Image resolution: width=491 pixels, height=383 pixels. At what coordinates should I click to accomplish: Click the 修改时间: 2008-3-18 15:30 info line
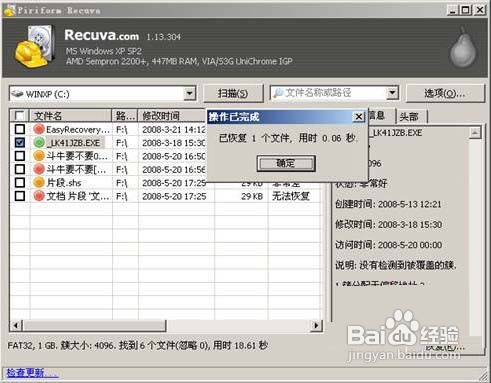[x=388, y=225]
